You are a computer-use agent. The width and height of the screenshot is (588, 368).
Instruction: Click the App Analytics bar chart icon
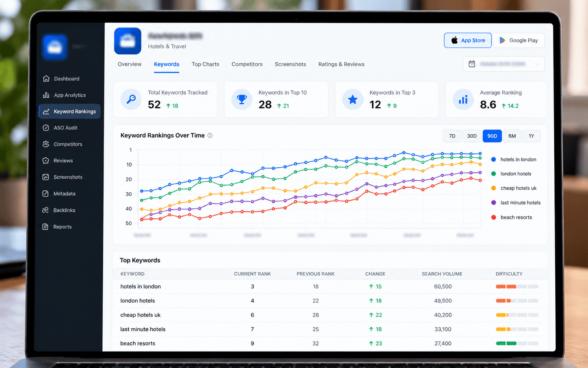[46, 95]
